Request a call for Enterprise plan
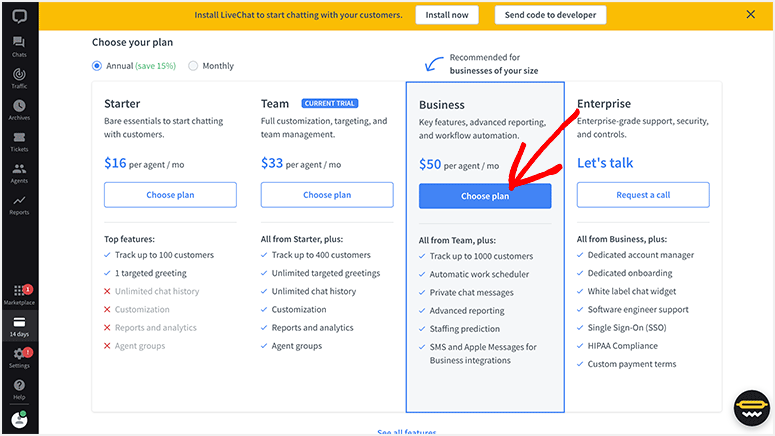 [643, 195]
